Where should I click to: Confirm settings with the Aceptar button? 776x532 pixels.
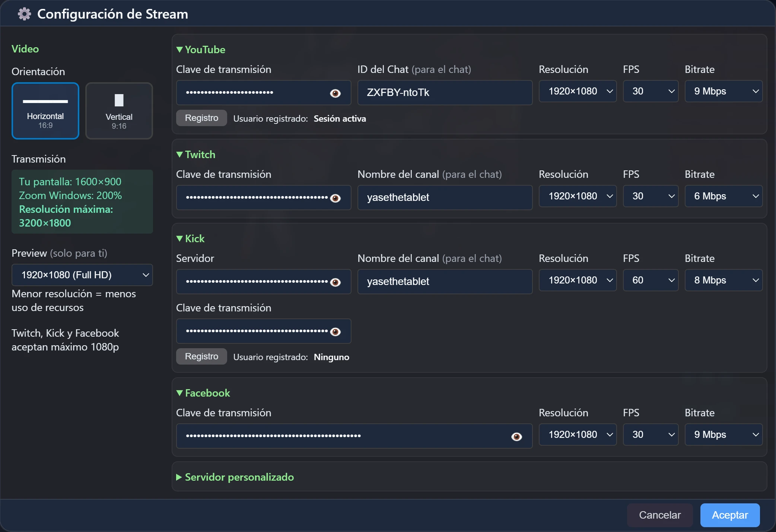click(729, 515)
